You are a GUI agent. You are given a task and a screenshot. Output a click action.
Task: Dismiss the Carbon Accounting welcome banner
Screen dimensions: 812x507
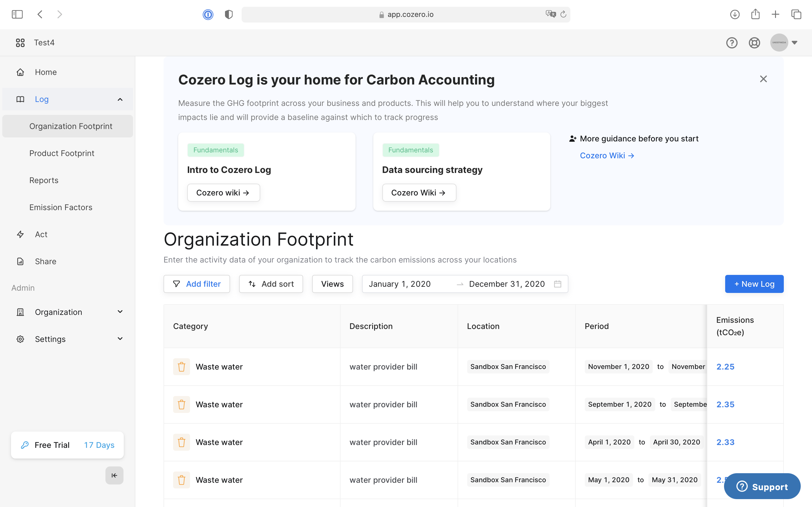click(763, 79)
